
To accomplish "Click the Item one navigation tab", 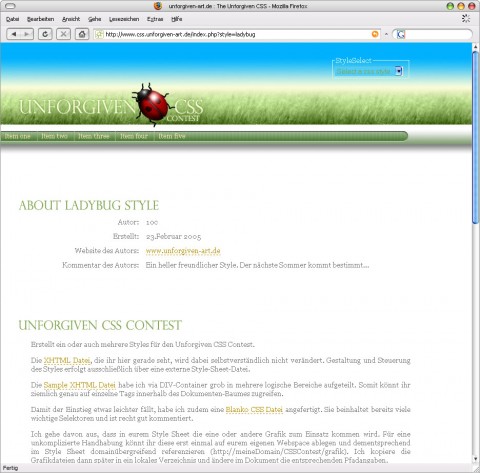I will (18, 136).
